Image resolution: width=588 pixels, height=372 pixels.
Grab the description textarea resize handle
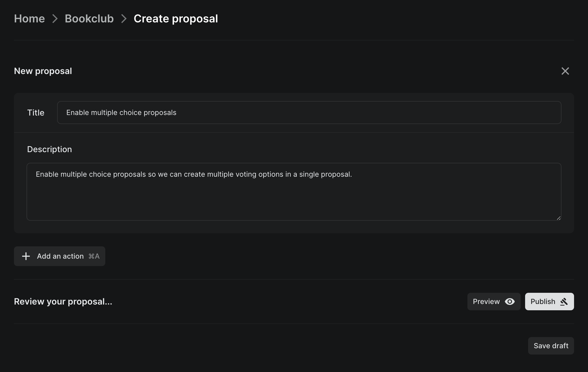[x=558, y=218]
